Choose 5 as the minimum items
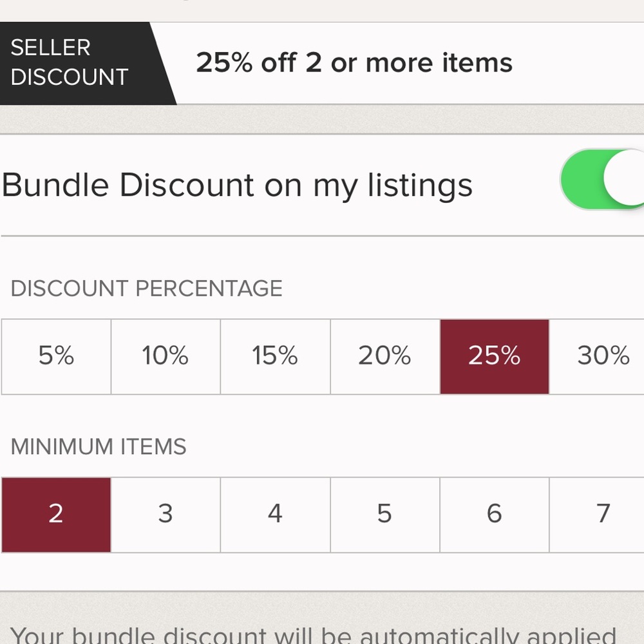Image resolution: width=644 pixels, height=644 pixels. pos(384,513)
